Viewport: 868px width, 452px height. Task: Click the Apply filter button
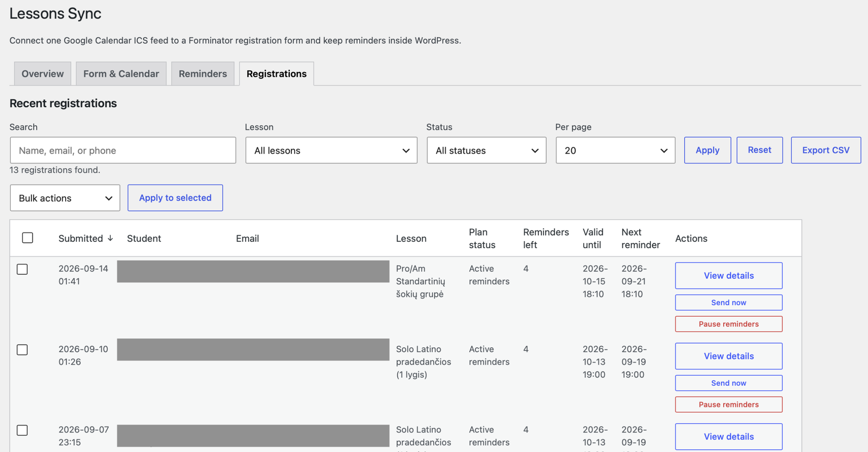(x=707, y=150)
